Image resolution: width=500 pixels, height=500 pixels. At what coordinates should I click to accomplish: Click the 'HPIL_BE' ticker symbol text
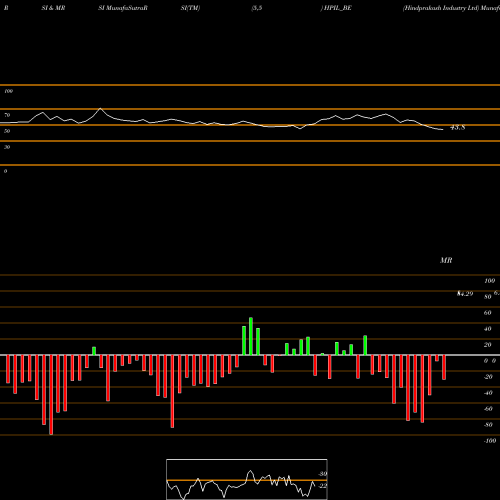pyautogui.click(x=338, y=8)
